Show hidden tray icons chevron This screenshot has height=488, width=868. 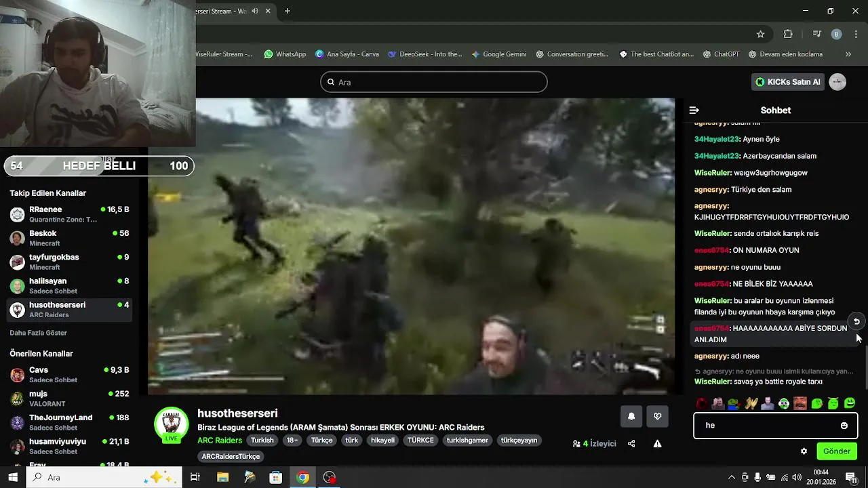click(x=731, y=477)
